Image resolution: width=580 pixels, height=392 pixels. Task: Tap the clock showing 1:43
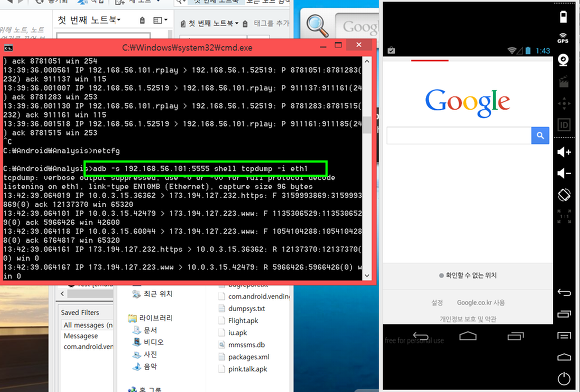tap(543, 51)
